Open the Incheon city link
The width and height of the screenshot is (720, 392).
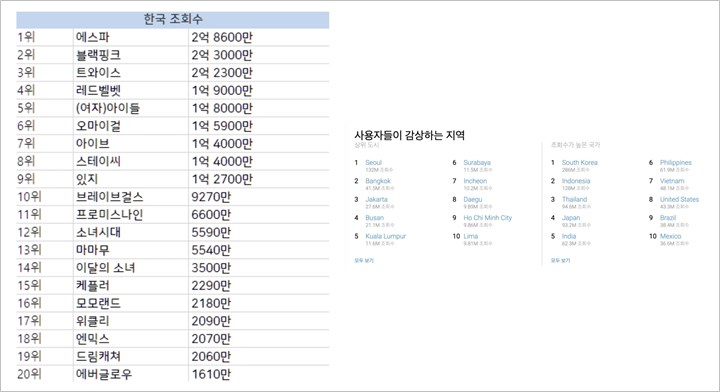tap(475, 181)
